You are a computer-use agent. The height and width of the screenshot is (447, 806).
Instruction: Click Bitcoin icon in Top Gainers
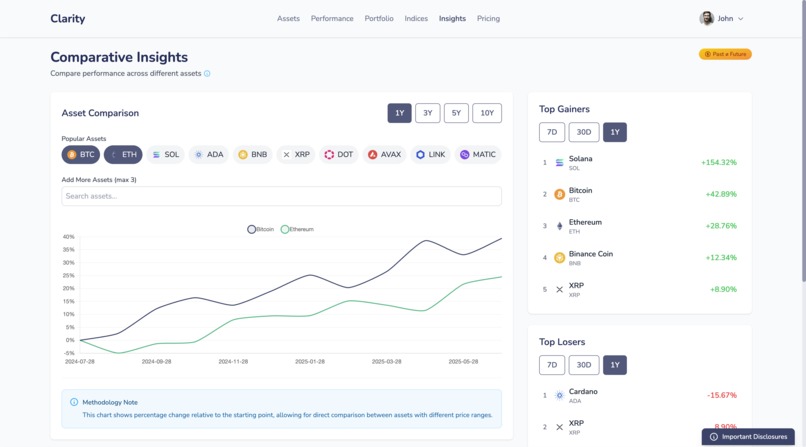coord(559,194)
